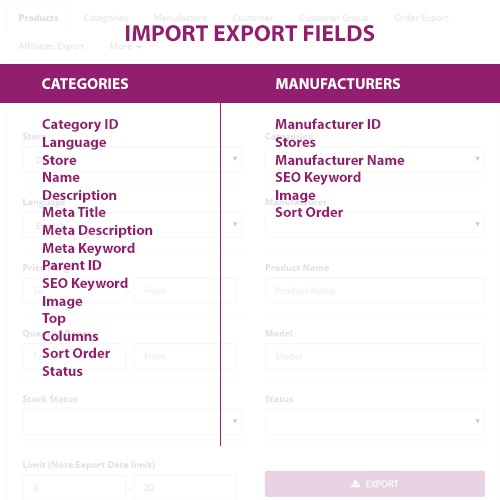Focus the Model text field
Screen dimensions: 500x500
pyautogui.click(x=375, y=356)
